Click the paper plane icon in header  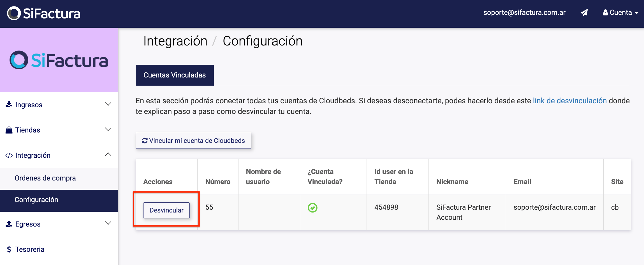[x=584, y=13]
